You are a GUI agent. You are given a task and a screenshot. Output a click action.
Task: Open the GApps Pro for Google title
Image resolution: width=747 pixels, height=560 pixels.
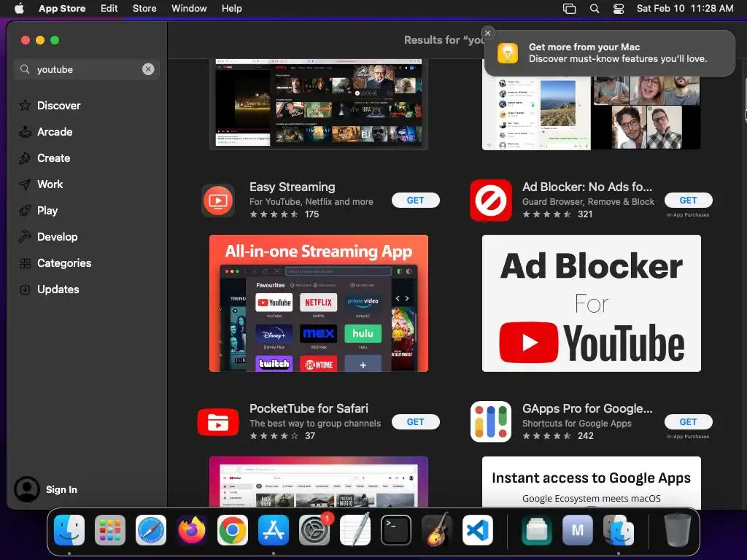pos(587,408)
